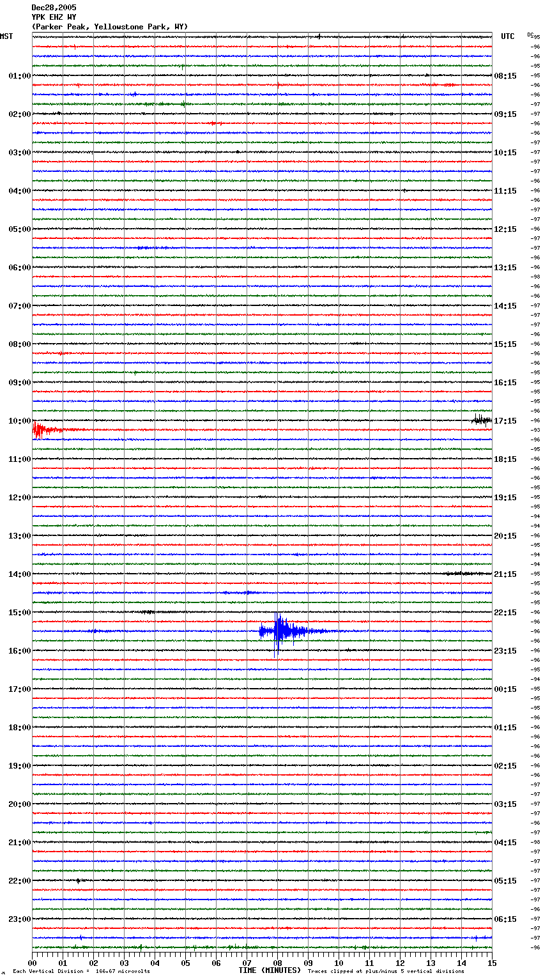Viewport: 543px width, 980px height.
Task: Click the Traces clipped at plus/minus 5 note
Action: click(386, 972)
